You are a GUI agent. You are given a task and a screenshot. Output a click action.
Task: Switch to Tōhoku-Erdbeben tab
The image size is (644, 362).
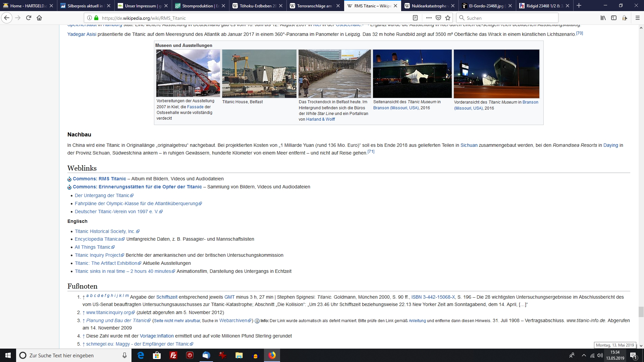pyautogui.click(x=258, y=6)
